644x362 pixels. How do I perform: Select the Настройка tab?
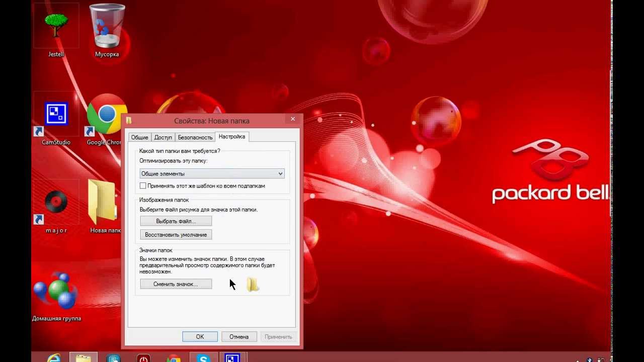point(232,137)
